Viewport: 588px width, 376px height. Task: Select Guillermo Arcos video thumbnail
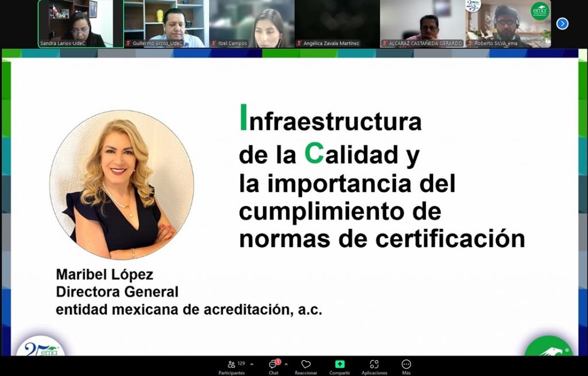click(x=166, y=22)
